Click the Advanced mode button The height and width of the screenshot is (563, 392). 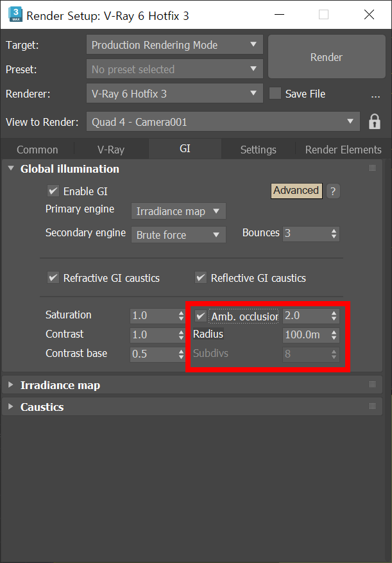click(x=296, y=191)
